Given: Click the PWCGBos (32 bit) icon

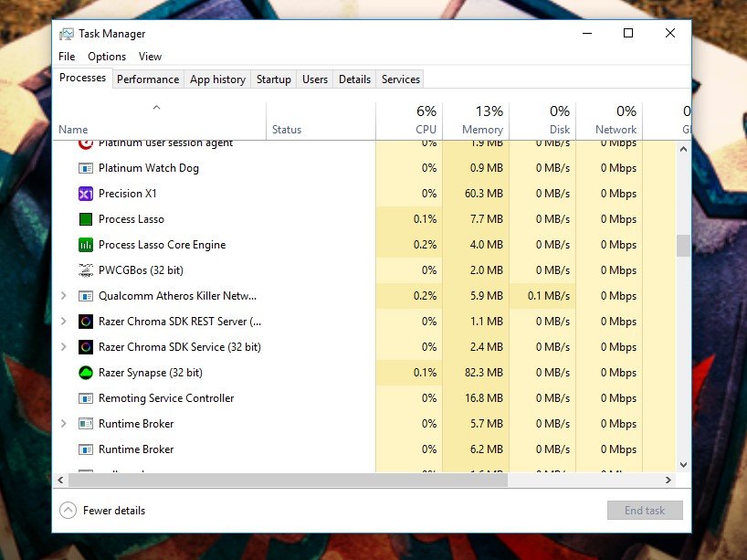Looking at the screenshot, I should pyautogui.click(x=85, y=270).
